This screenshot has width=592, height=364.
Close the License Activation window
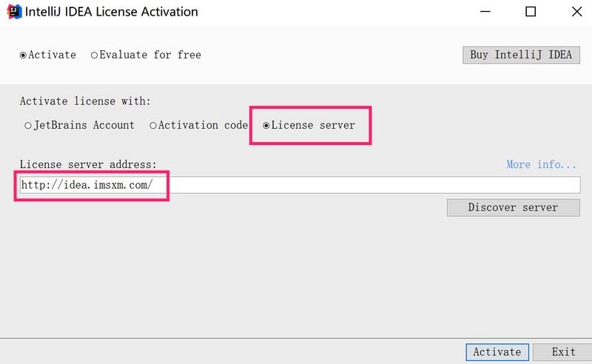click(576, 12)
